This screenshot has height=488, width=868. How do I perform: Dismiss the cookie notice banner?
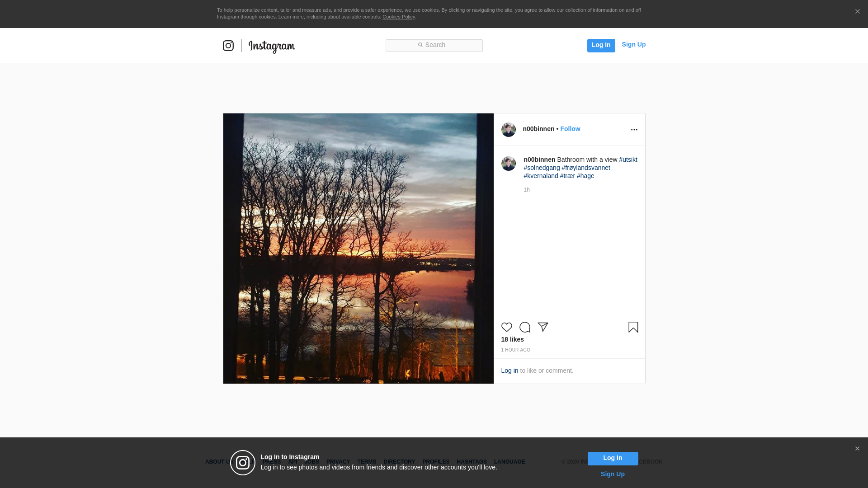tap(857, 12)
